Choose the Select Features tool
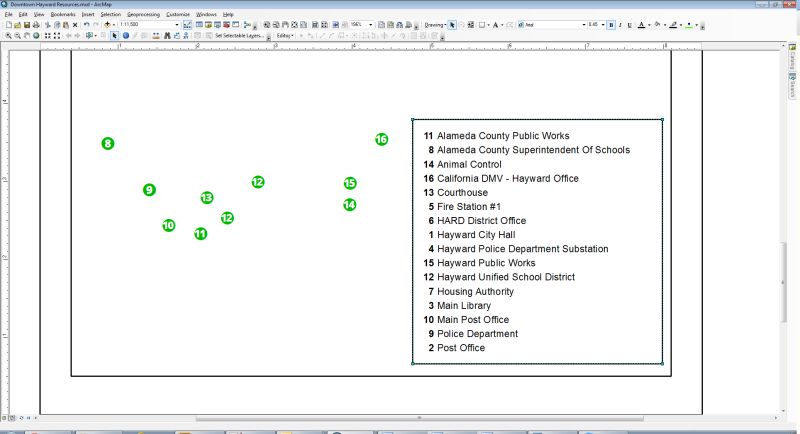The width and height of the screenshot is (800, 434). (89, 36)
